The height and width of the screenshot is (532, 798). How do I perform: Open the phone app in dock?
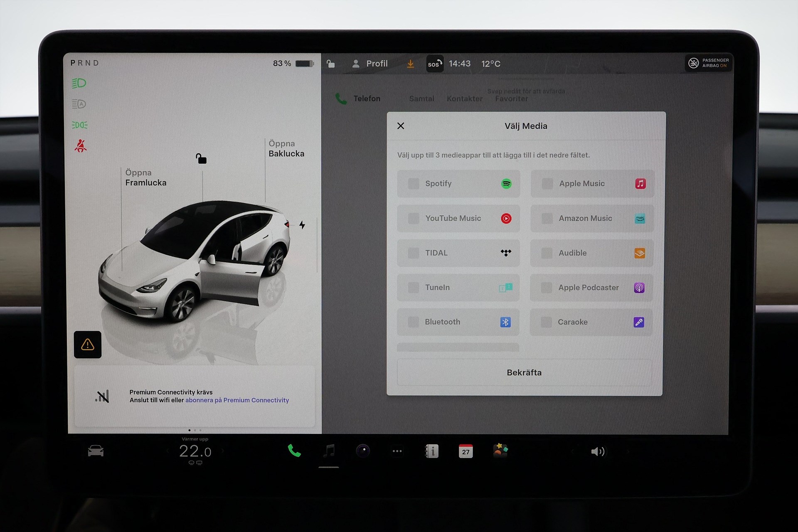coord(294,451)
